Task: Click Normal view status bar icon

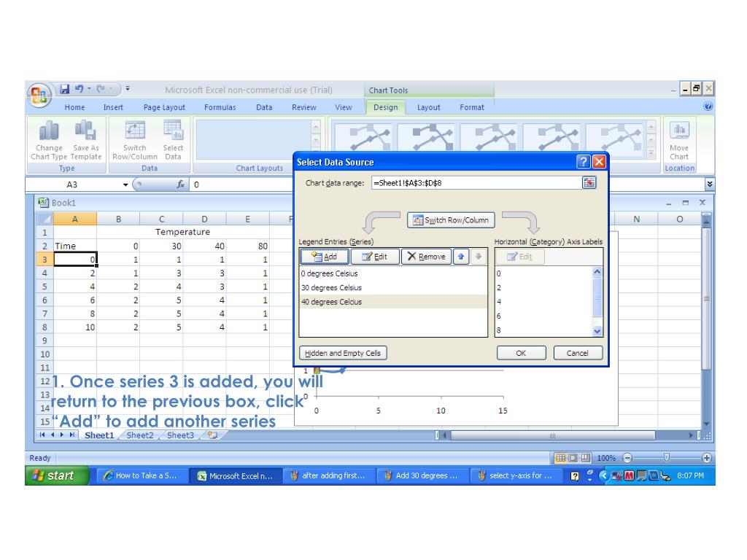Action: pyautogui.click(x=561, y=458)
